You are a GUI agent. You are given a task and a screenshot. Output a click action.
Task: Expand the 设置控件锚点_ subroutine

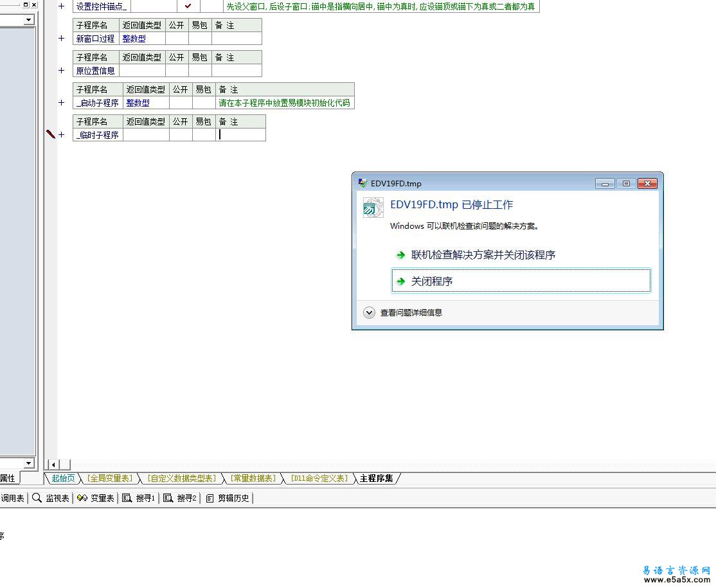pos(62,6)
